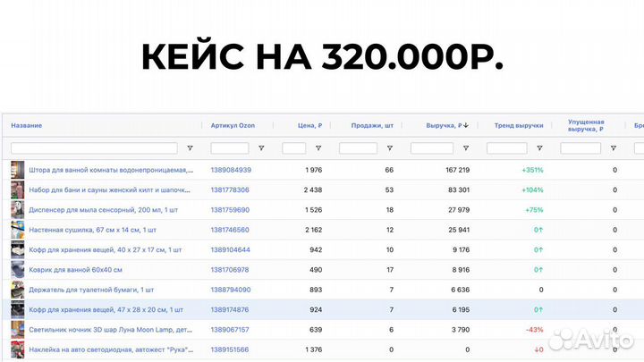Open thumbnail of Держатель для туалетной бумаги
644x362 pixels.
[x=17, y=290]
